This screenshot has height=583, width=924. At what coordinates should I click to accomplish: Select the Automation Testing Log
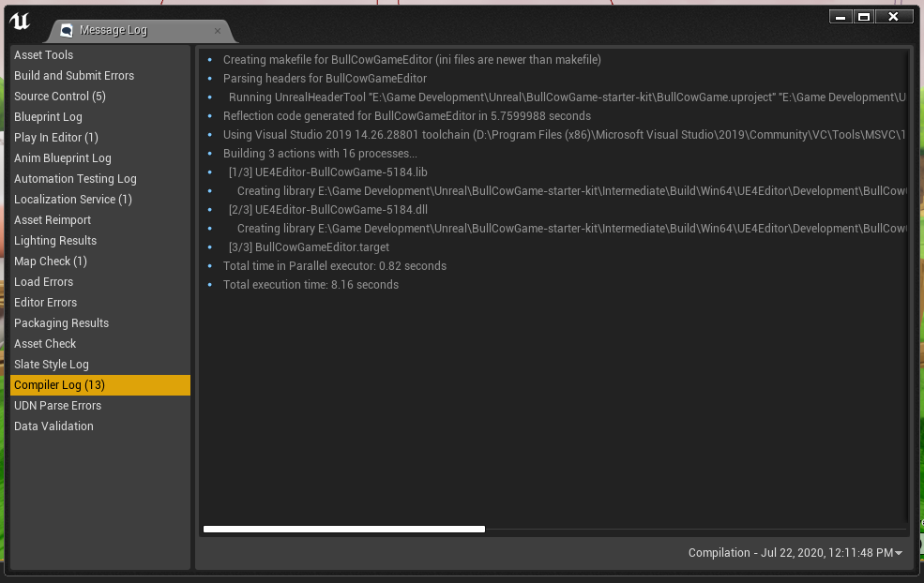point(74,178)
